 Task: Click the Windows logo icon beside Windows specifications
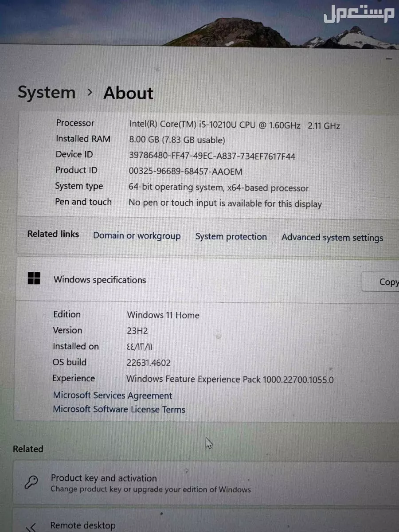34,278
